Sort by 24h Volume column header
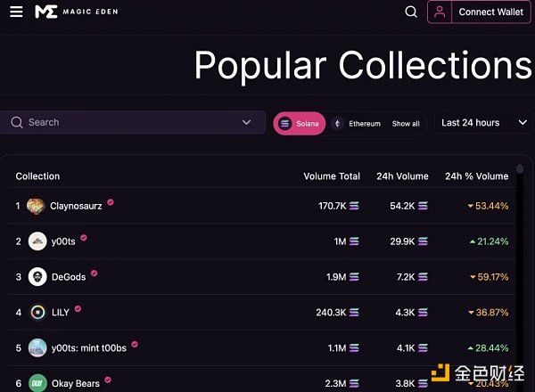Screen dimensions: 535x392 (x=400, y=176)
